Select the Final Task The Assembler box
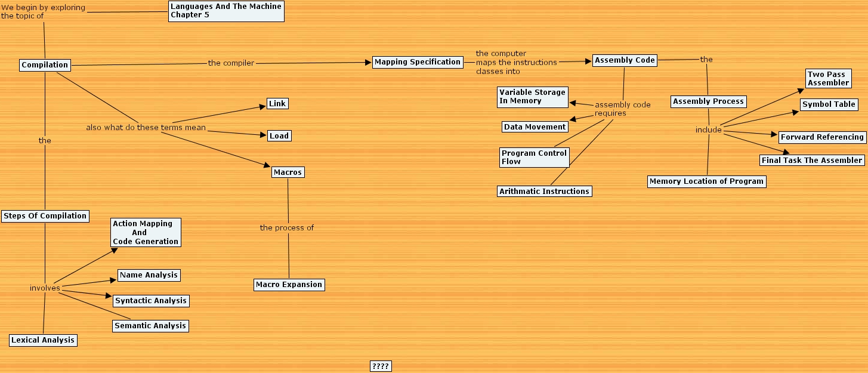Viewport: 868px width, 373px height. (811, 160)
